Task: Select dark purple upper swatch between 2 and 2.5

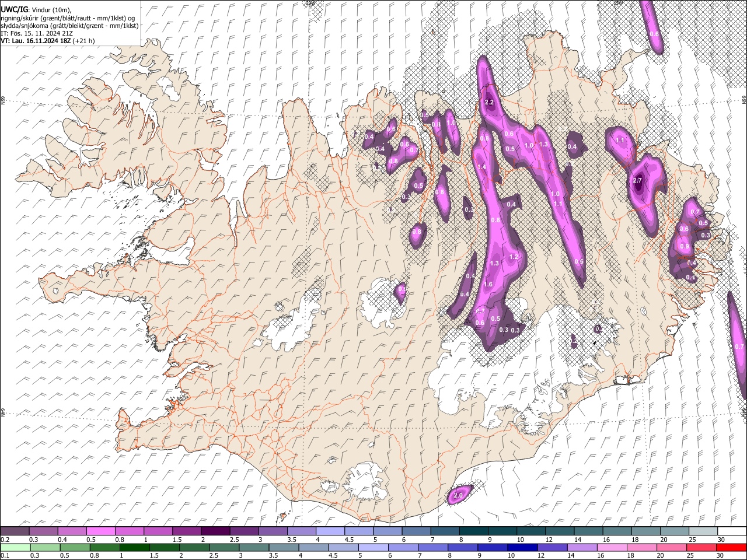Action: click(215, 531)
